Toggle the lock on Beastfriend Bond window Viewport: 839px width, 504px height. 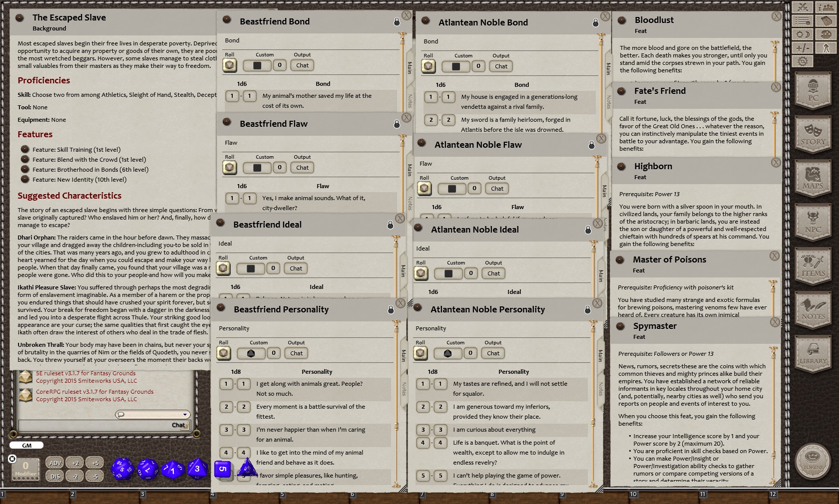point(396,21)
